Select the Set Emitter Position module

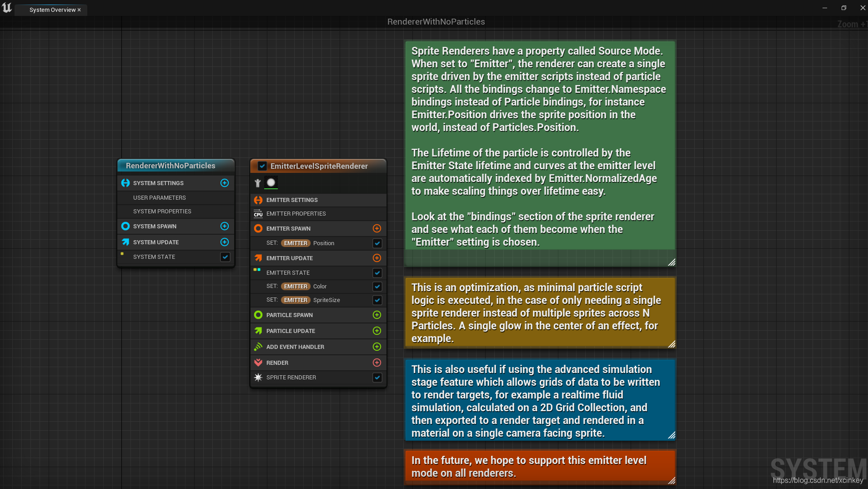point(318,243)
